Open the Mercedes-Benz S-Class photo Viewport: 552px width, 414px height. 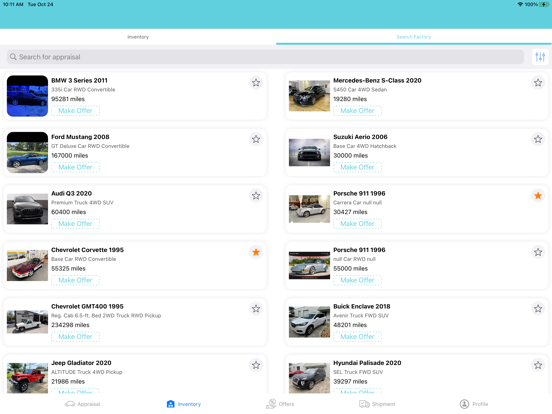tap(309, 96)
